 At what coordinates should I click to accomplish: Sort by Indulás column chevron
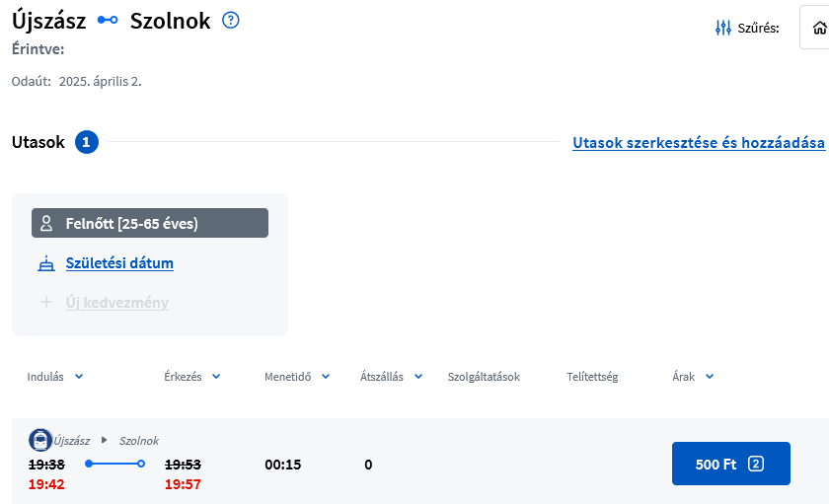(79, 376)
